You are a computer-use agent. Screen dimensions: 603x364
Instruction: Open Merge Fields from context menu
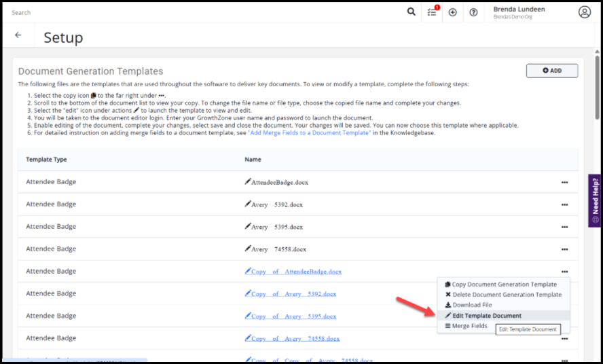click(x=469, y=326)
